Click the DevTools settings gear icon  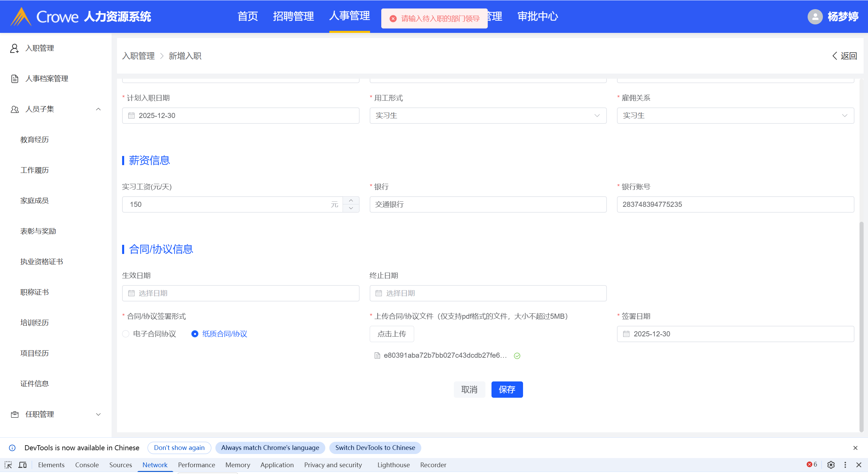tap(831, 465)
